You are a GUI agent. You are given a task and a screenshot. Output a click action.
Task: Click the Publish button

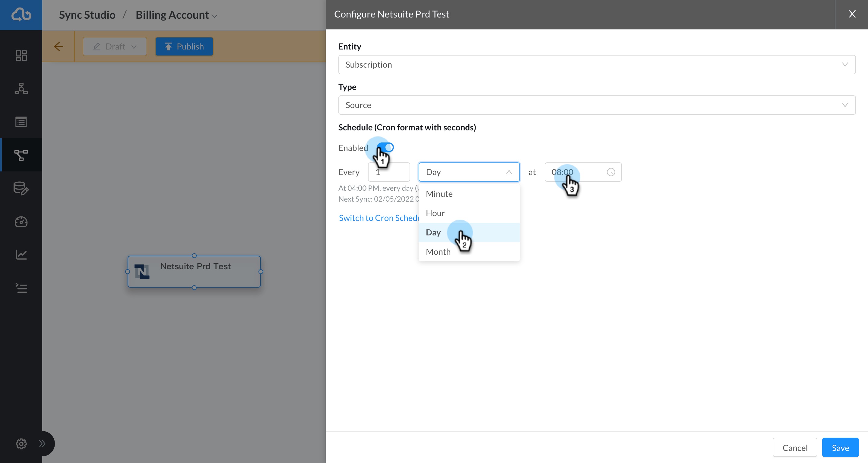point(184,46)
